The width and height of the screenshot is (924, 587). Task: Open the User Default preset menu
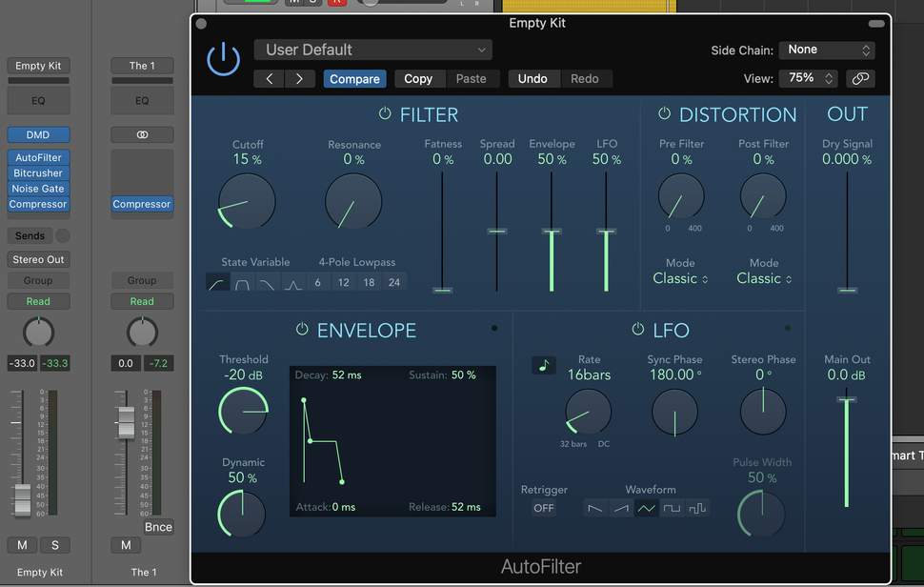tap(372, 49)
